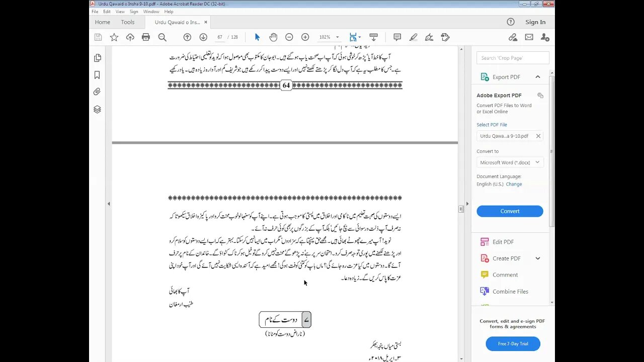Click the Adobe Export PDF copy icon

(540, 96)
